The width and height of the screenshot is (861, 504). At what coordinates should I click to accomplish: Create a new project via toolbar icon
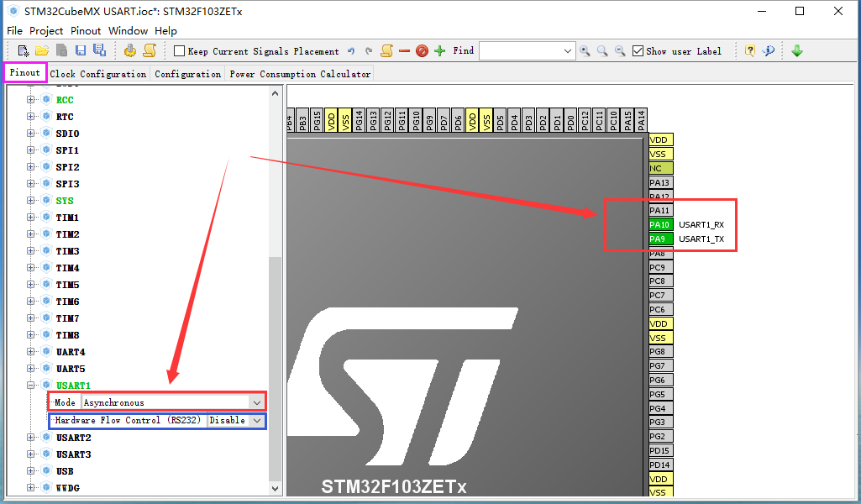point(24,51)
